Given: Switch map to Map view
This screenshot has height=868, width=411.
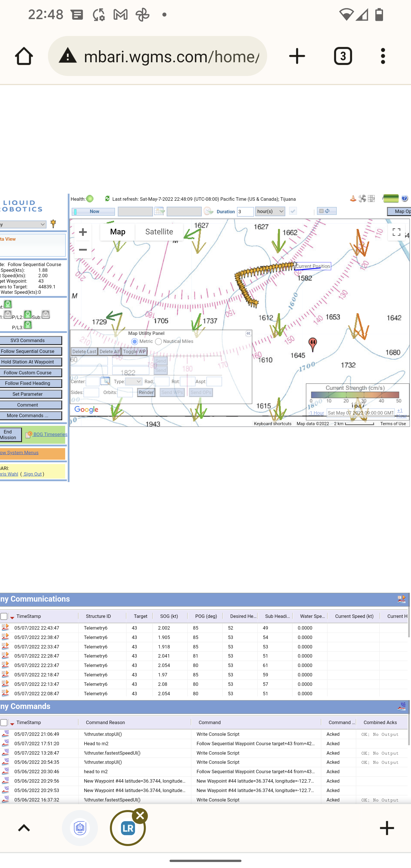Looking at the screenshot, I should click(x=118, y=232).
